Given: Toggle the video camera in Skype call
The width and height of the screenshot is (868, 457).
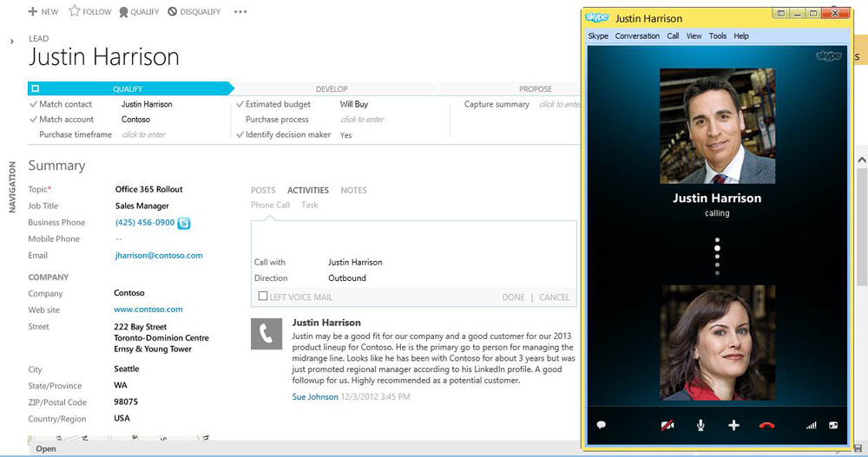Looking at the screenshot, I should [x=667, y=425].
